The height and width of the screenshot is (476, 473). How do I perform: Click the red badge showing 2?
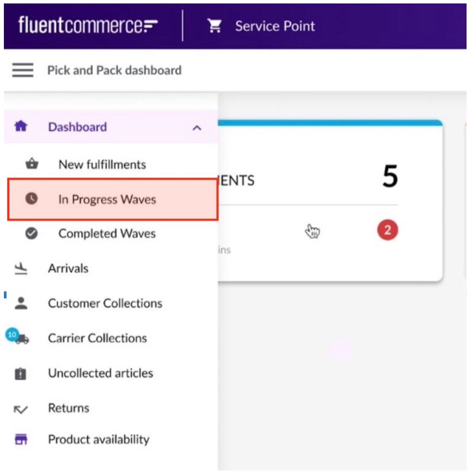click(387, 230)
